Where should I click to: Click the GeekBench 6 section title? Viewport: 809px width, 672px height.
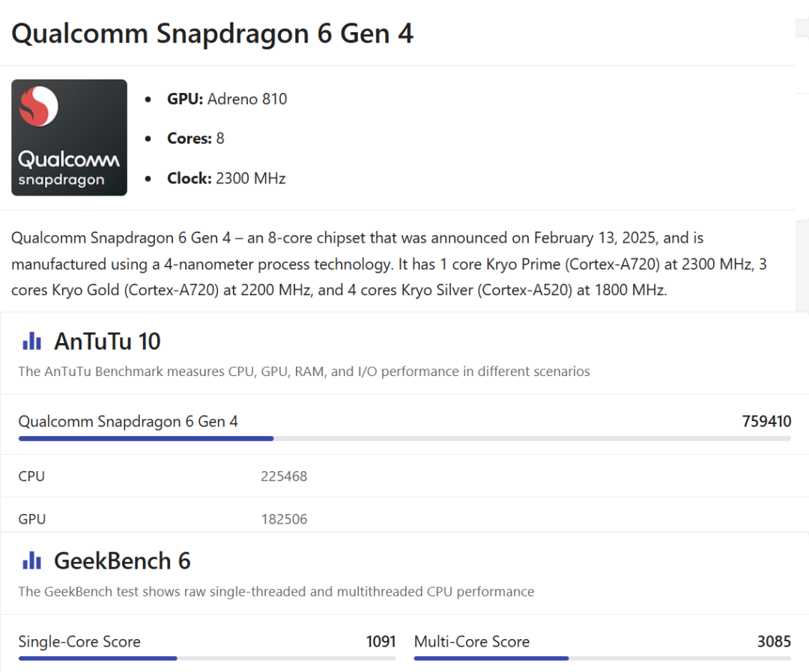click(122, 561)
